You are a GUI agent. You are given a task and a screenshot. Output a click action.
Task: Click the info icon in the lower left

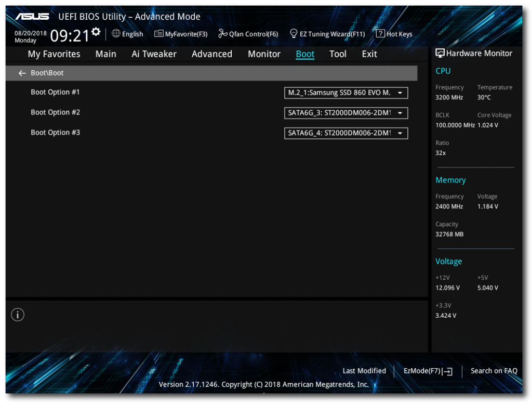point(17,315)
